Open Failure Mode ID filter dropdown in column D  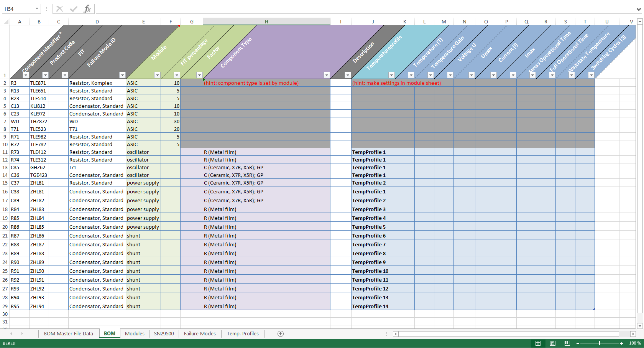pos(122,75)
